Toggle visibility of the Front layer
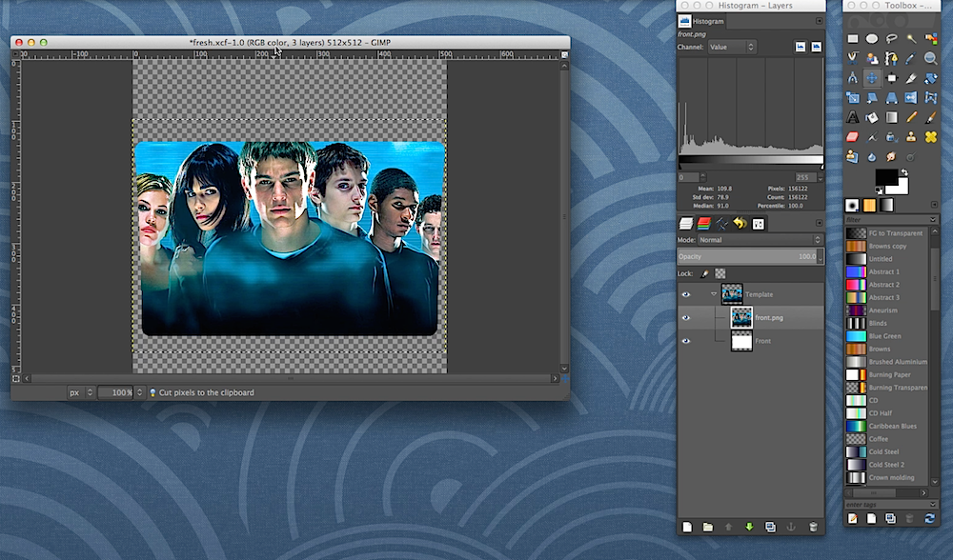This screenshot has width=953, height=560. point(686,341)
